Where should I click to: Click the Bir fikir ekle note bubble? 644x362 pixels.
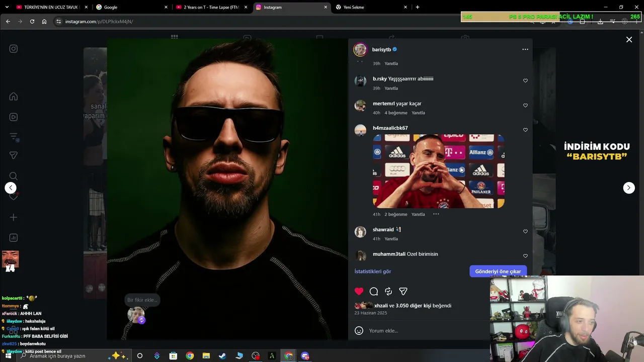pyautogui.click(x=142, y=300)
